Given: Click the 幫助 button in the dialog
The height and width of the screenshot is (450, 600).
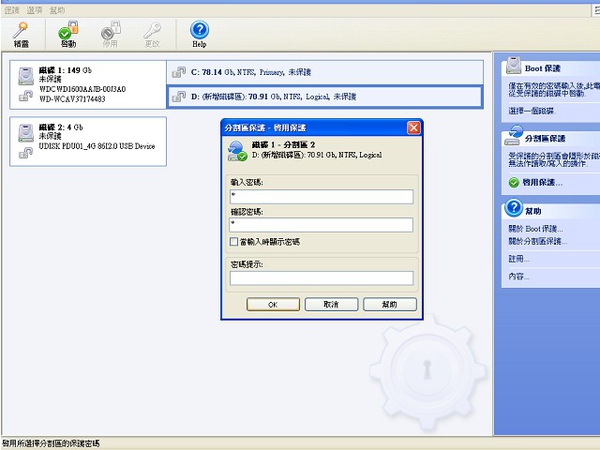Looking at the screenshot, I should pos(390,305).
